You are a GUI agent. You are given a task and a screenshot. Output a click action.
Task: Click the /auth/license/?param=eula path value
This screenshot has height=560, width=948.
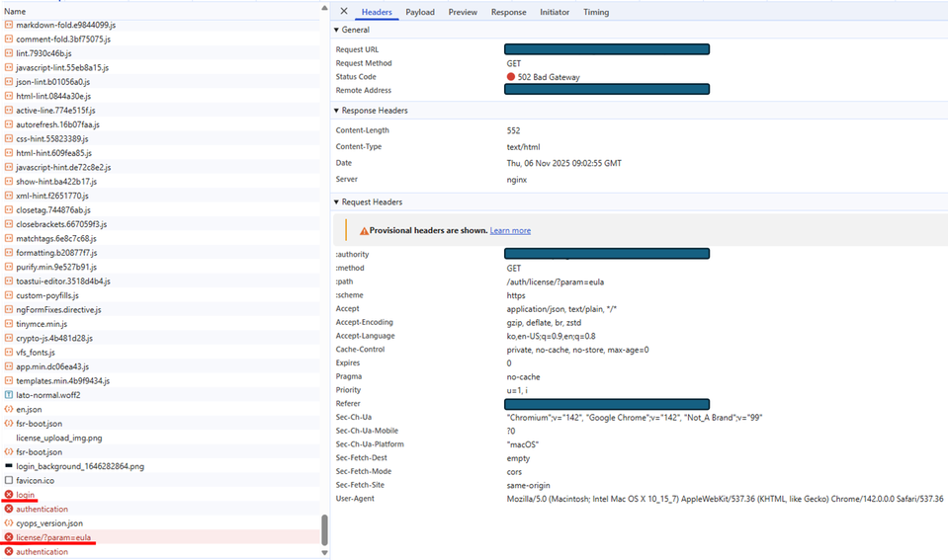tap(555, 282)
